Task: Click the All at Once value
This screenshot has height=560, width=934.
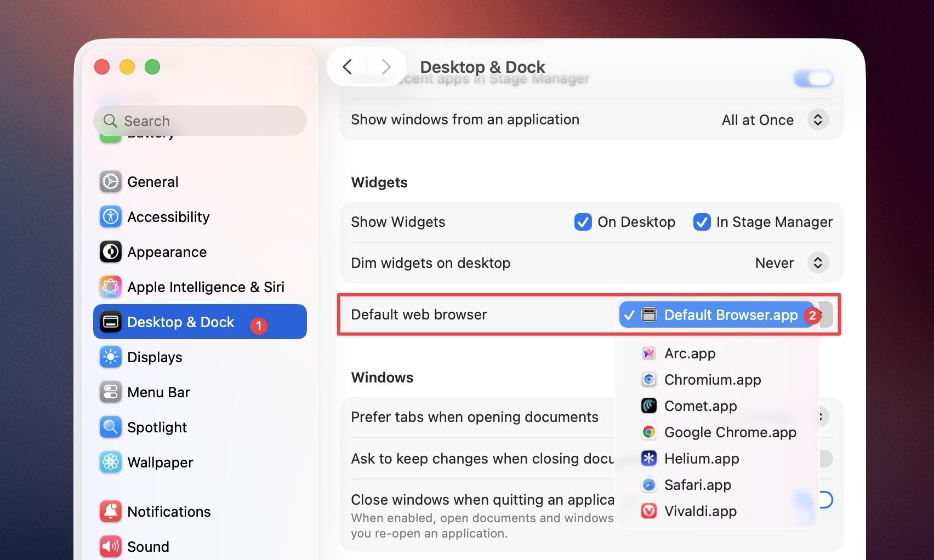Action: [x=758, y=120]
